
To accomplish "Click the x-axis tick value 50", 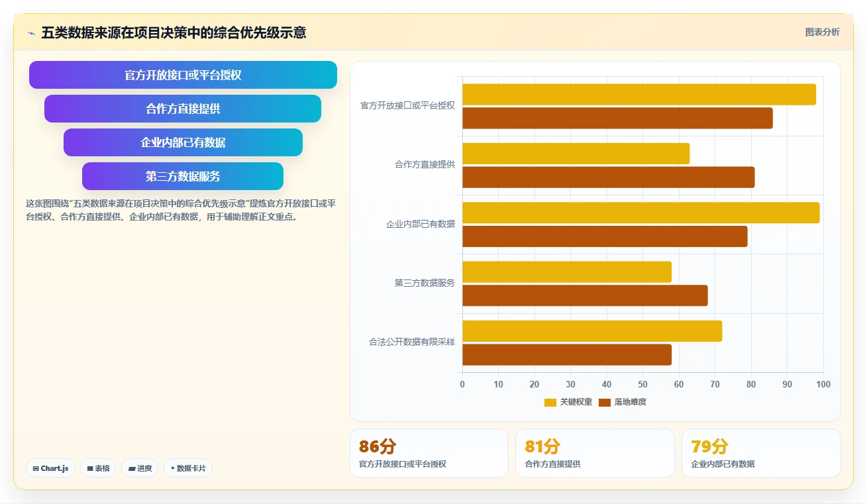I will coord(642,385).
